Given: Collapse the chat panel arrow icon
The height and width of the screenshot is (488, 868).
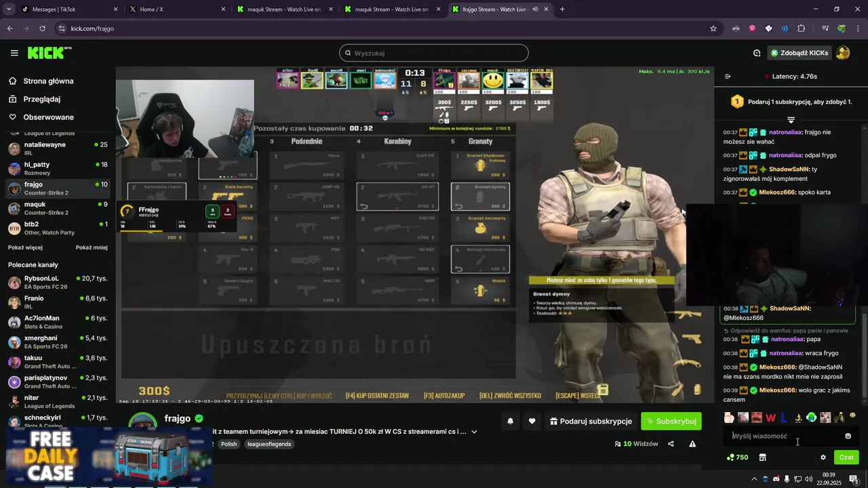Looking at the screenshot, I should click(728, 77).
